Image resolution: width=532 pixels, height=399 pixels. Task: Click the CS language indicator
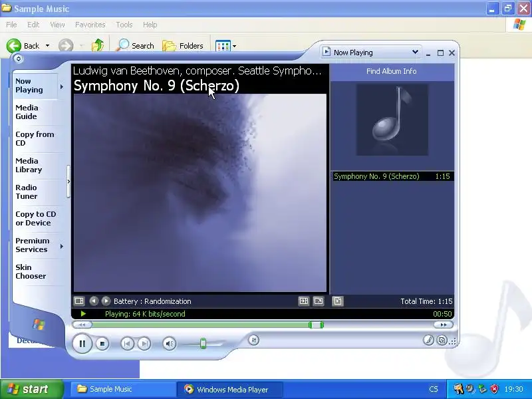[434, 389]
